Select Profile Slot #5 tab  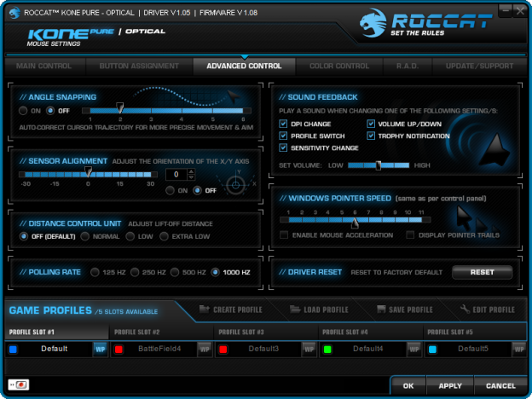coord(475,332)
